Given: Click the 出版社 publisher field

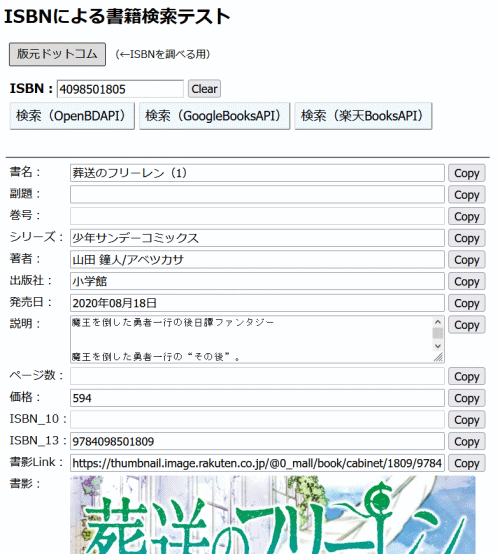Looking at the screenshot, I should [257, 281].
